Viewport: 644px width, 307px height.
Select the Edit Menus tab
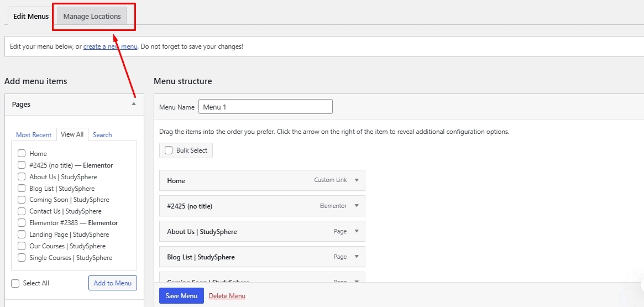(31, 17)
